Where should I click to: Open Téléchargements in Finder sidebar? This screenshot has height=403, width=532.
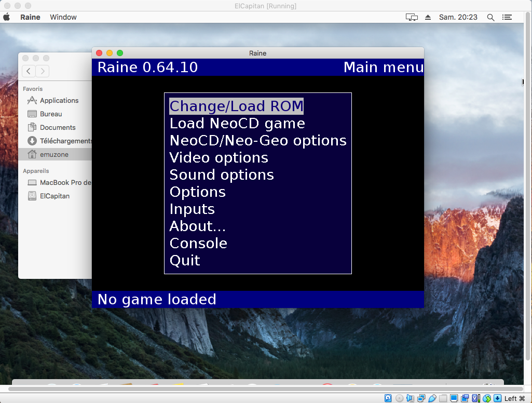[66, 141]
